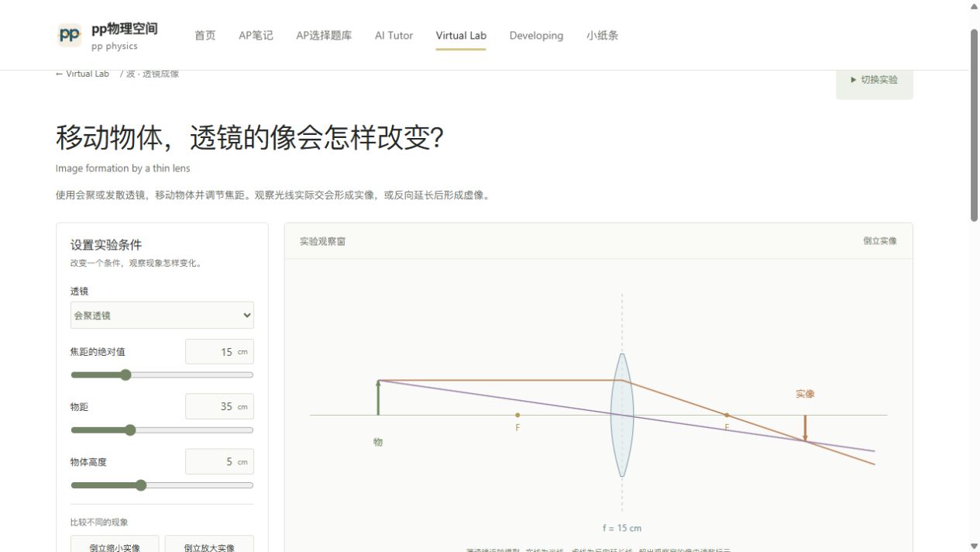
Task: Click the f = 15 cm label
Action: (622, 528)
